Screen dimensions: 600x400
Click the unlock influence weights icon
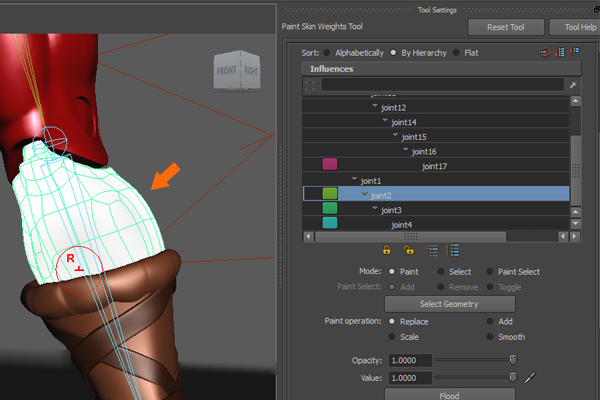408,251
